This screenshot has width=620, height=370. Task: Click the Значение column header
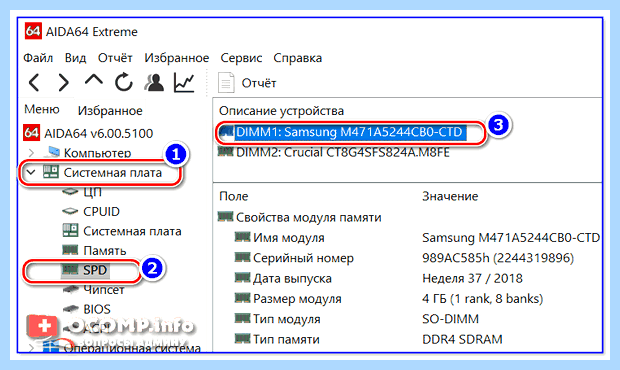[x=450, y=196]
